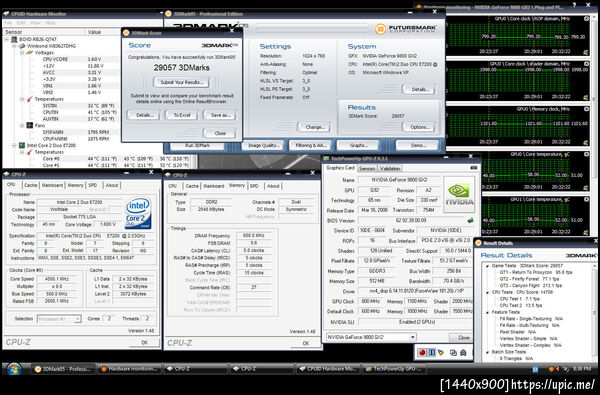Collapse Game Tests in Result Details
The width and height of the screenshot is (600, 395).
point(487,266)
